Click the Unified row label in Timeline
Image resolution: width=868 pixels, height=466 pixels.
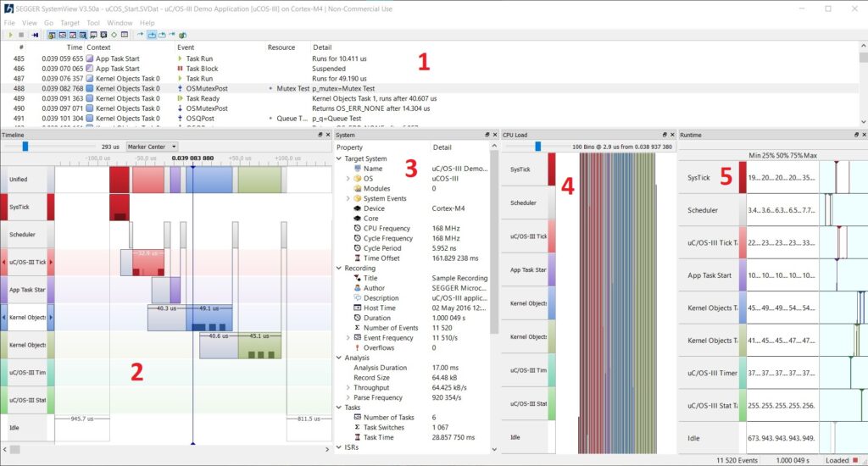coord(19,180)
